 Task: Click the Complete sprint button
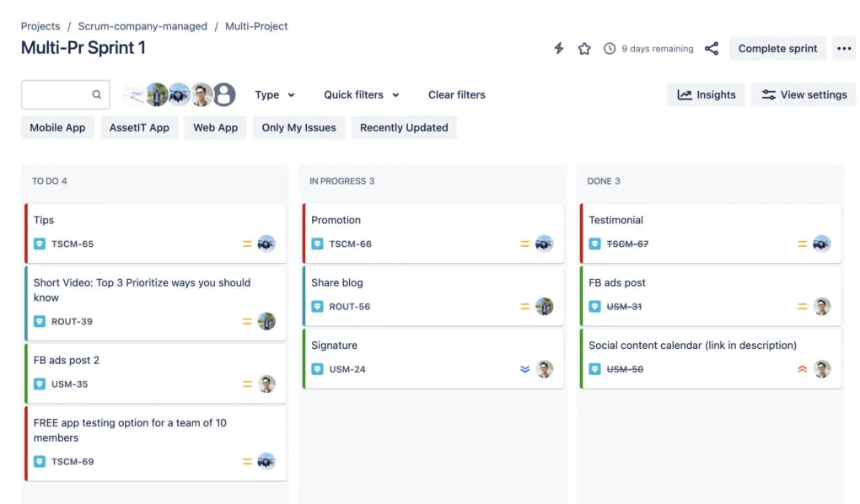pos(777,48)
